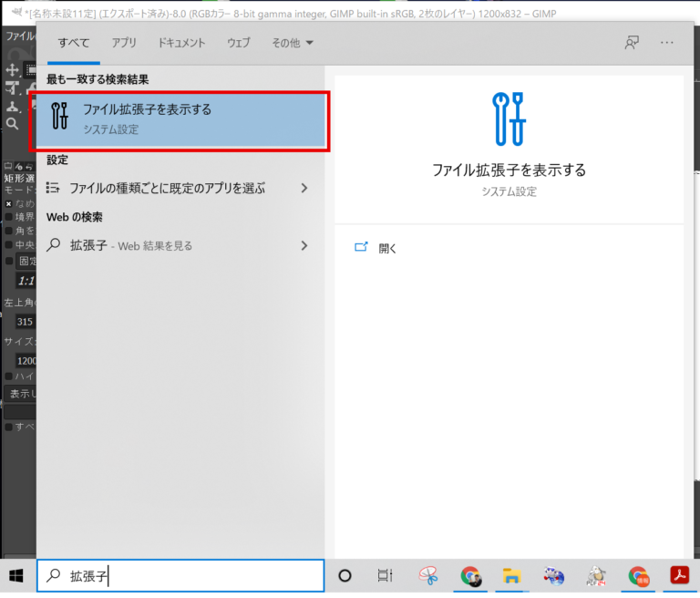Click 開く to open the setting
The height and width of the screenshot is (598, 700).
(x=387, y=248)
